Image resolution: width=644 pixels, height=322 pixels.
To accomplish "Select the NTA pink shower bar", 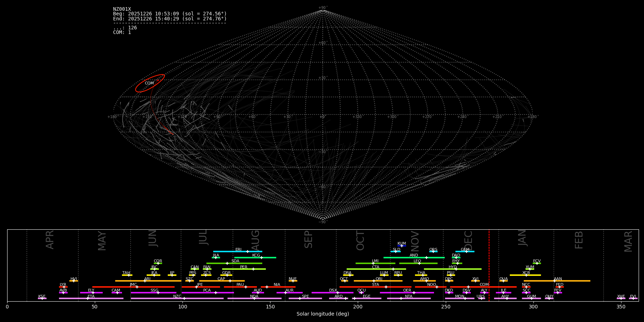I will coord(409,298).
